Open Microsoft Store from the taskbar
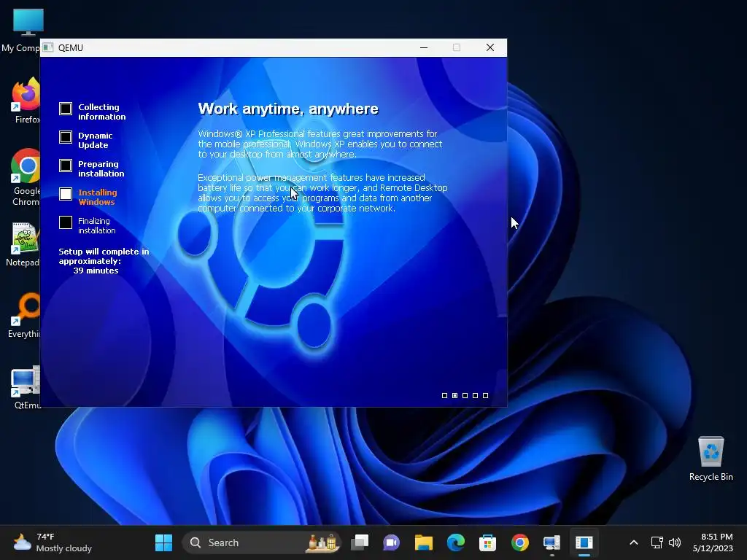The width and height of the screenshot is (747, 560). [x=487, y=542]
